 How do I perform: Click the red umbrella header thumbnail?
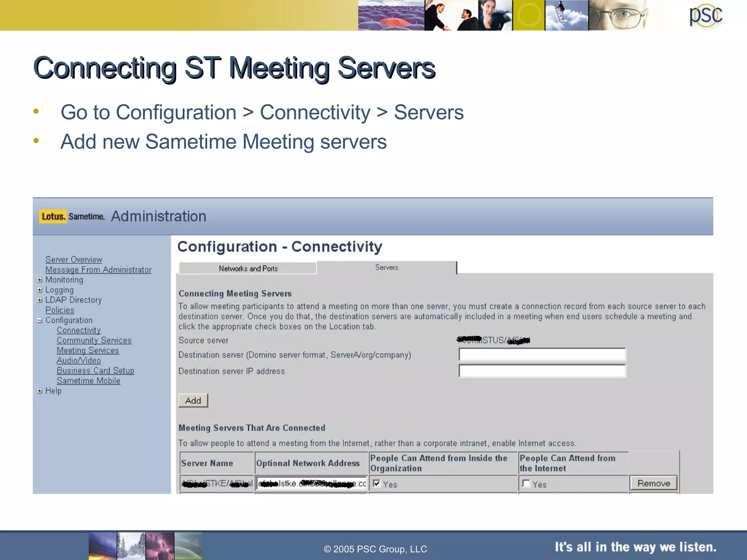[x=391, y=15]
